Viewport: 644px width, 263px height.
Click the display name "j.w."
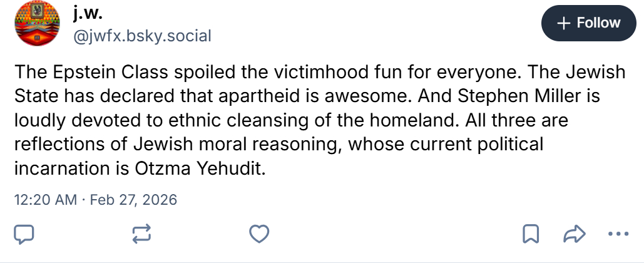click(88, 13)
